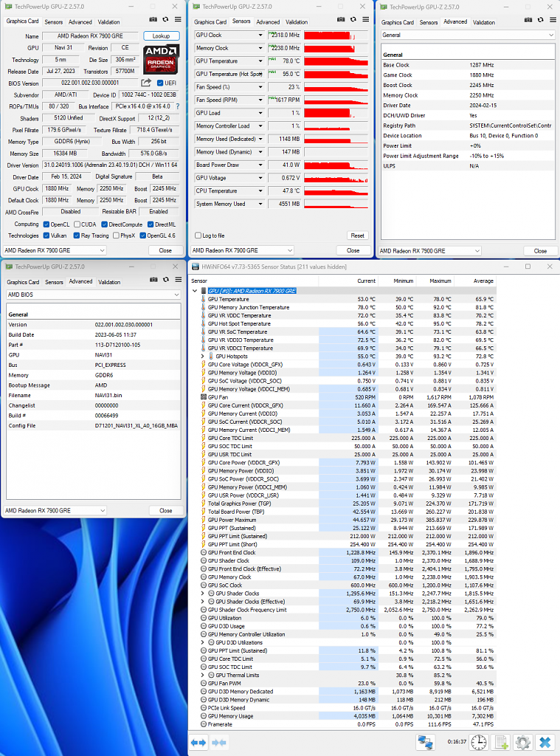Screen dimensions: 560x756
Task: Click the Lookup button
Action: point(161,36)
